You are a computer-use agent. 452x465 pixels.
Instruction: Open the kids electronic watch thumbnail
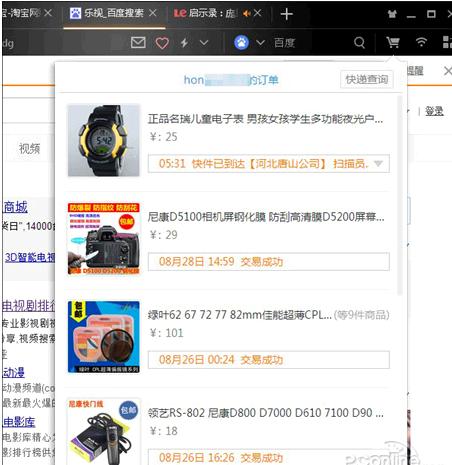point(104,140)
